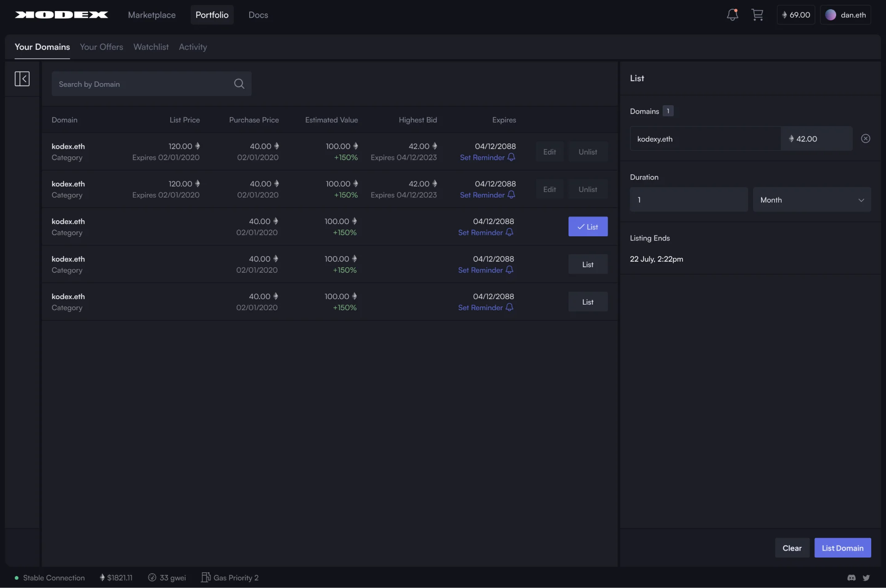The image size is (886, 588).
Task: Open the shopping cart icon
Action: tap(757, 15)
